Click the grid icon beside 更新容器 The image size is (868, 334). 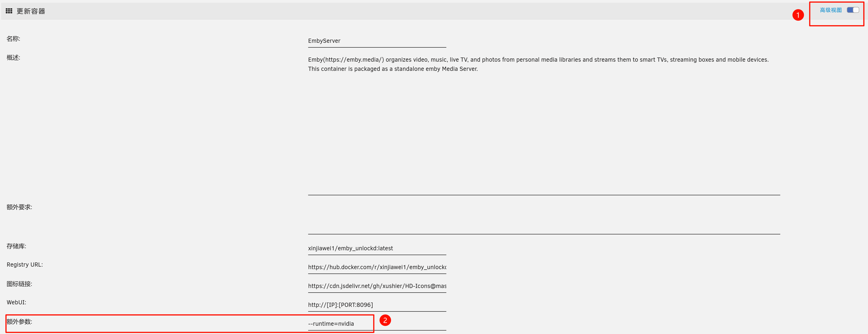(x=9, y=11)
